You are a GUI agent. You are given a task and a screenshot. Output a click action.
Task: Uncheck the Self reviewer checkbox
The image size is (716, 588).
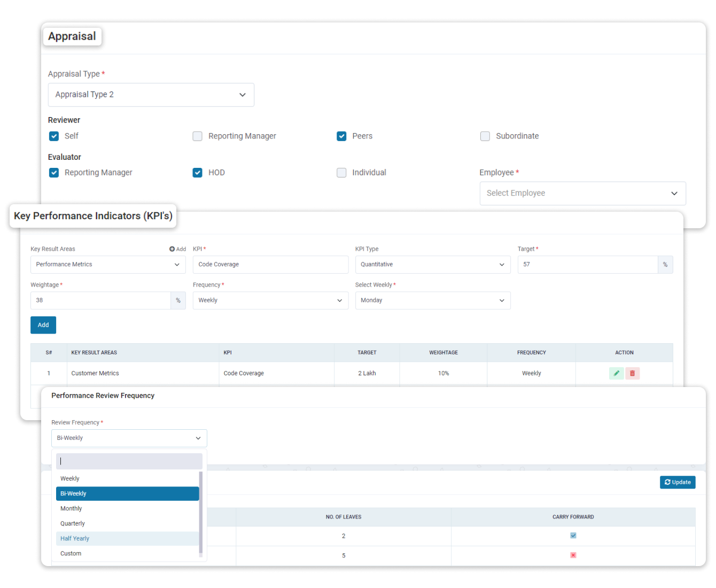pos(54,136)
